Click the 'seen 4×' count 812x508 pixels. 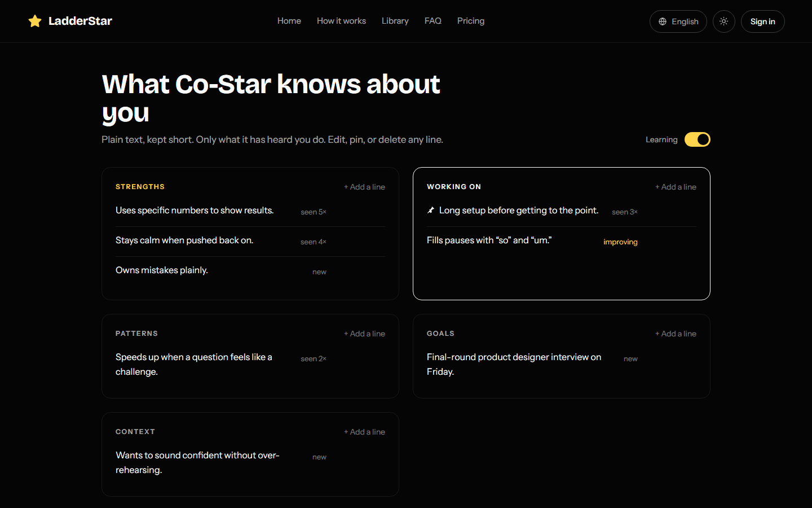(314, 242)
